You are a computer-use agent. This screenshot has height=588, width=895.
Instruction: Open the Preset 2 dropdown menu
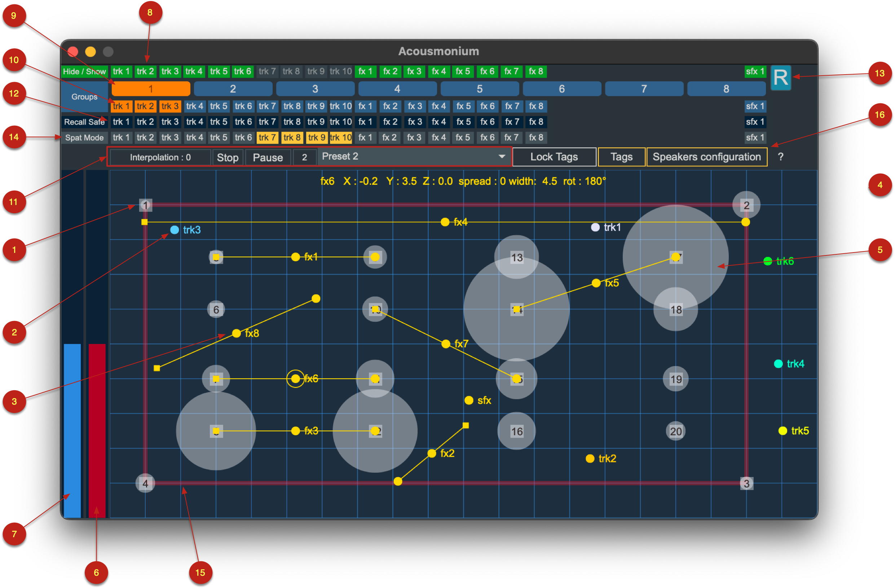(414, 156)
